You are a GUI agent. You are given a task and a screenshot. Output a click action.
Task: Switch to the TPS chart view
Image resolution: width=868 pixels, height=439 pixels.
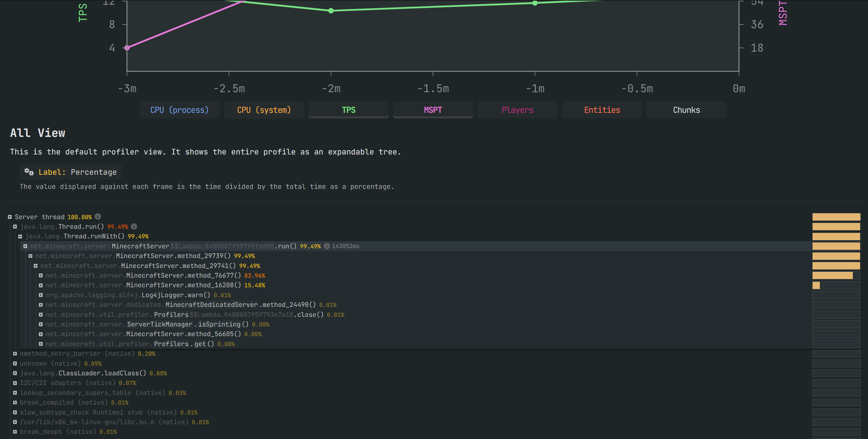(x=348, y=110)
